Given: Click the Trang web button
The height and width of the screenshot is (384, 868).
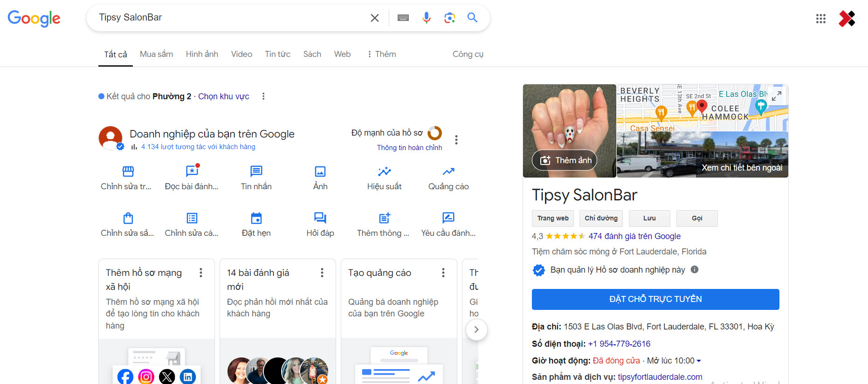Looking at the screenshot, I should coord(553,218).
